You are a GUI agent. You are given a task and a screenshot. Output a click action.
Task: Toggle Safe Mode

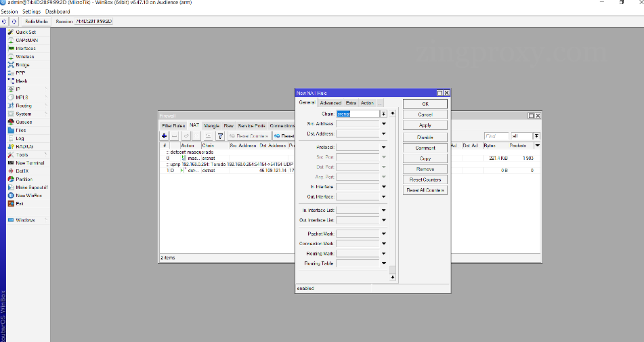36,22
